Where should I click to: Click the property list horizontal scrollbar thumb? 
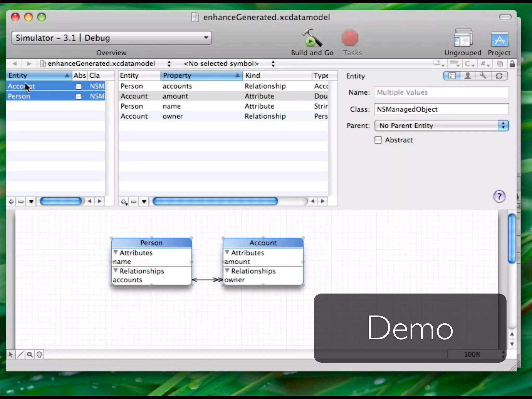(215, 201)
